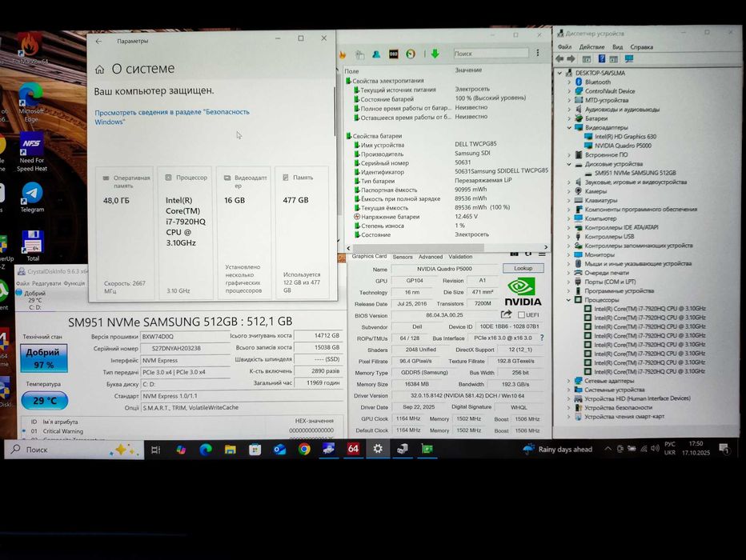Open the FurMark desktop shortcut

click(30, 48)
